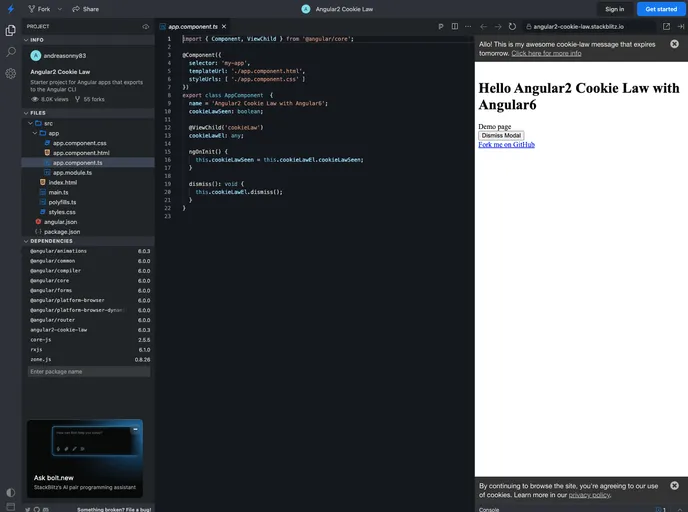The image size is (688, 512).
Task: Click the cloud icon in the Project header
Action: (146, 27)
